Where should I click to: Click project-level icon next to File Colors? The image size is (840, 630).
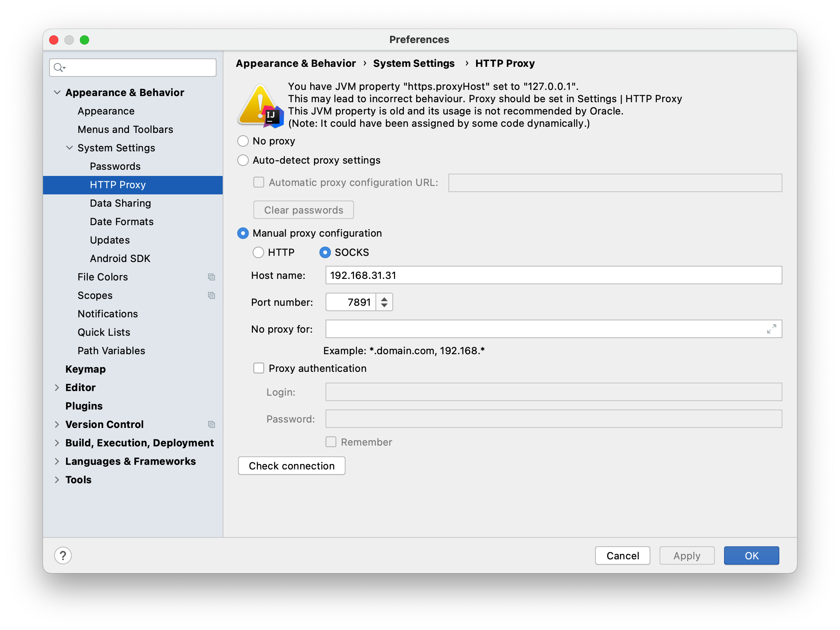(211, 277)
